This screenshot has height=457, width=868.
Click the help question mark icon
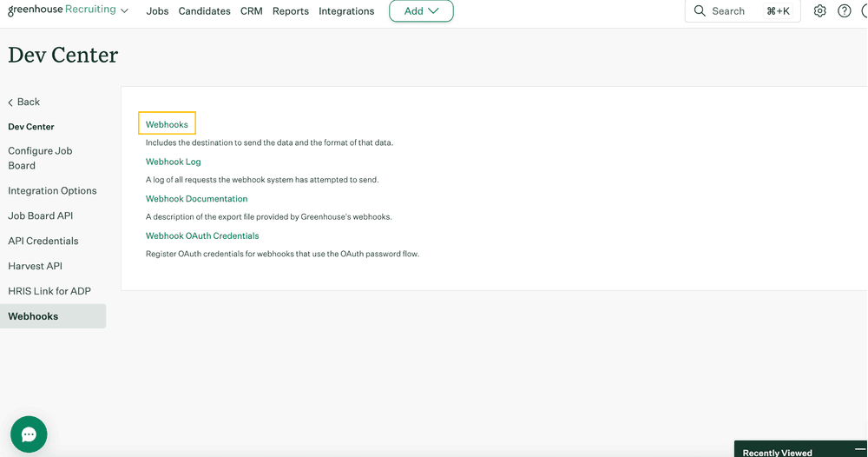844,11
